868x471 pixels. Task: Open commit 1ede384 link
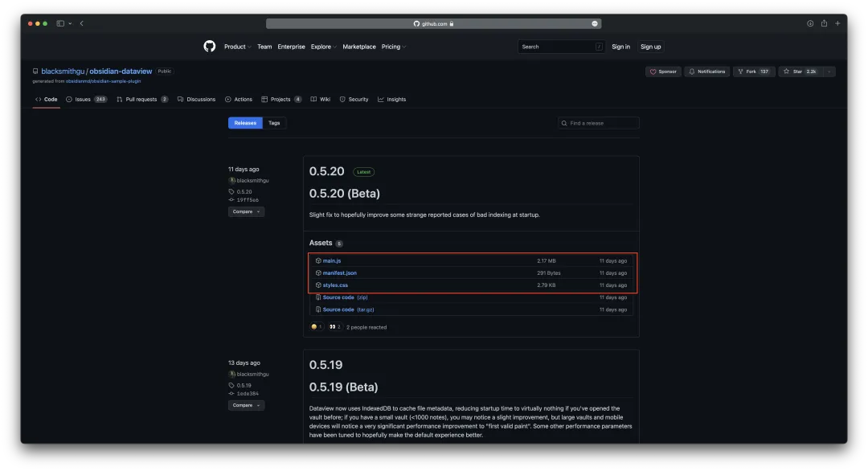tap(248, 394)
